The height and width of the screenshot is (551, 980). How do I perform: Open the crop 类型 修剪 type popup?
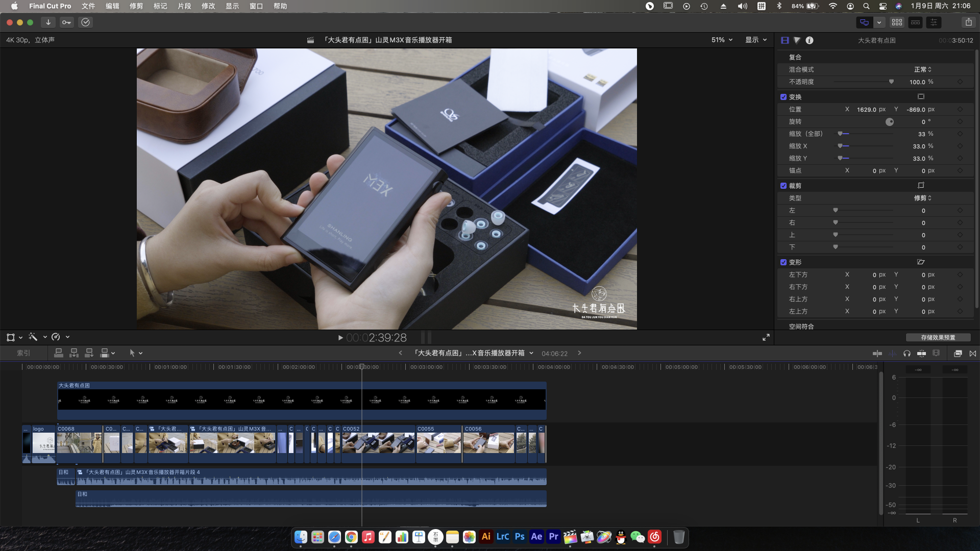pos(923,198)
